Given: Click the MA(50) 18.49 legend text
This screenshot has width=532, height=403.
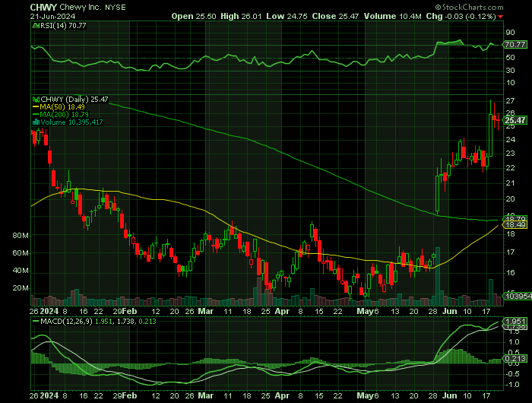Looking at the screenshot, I should click(x=62, y=107).
